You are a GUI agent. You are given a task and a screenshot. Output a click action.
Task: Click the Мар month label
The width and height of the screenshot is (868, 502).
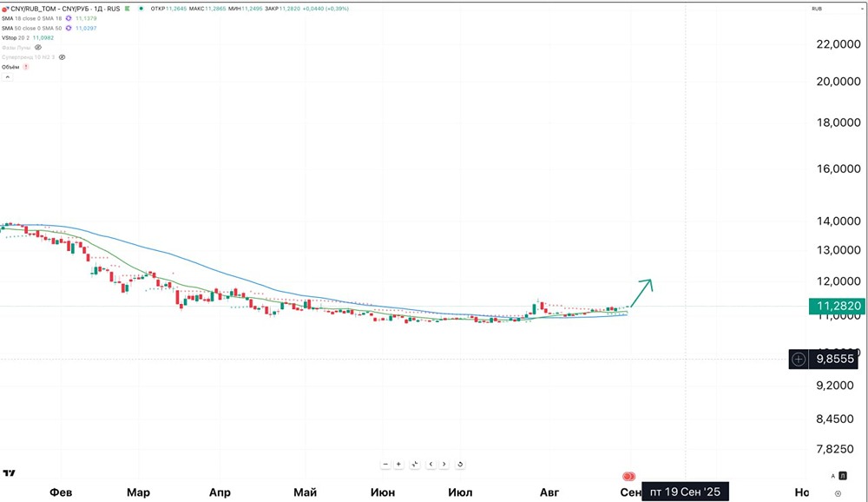tap(138, 492)
